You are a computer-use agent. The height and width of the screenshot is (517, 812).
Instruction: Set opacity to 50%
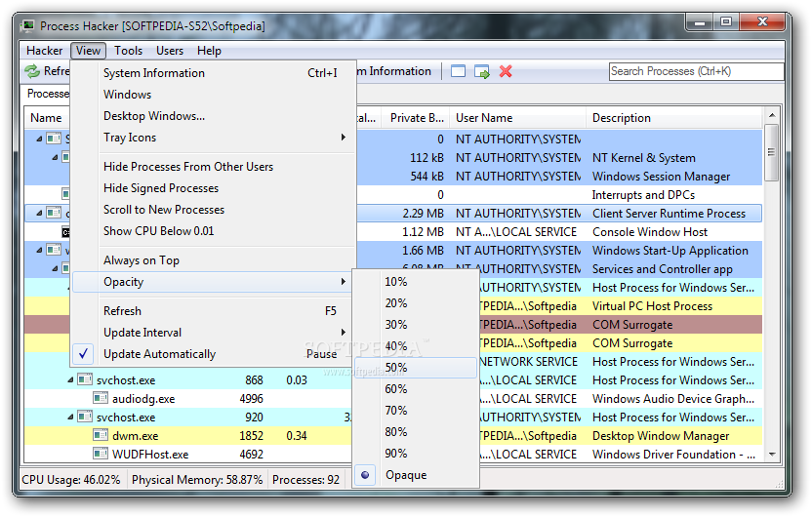(417, 368)
